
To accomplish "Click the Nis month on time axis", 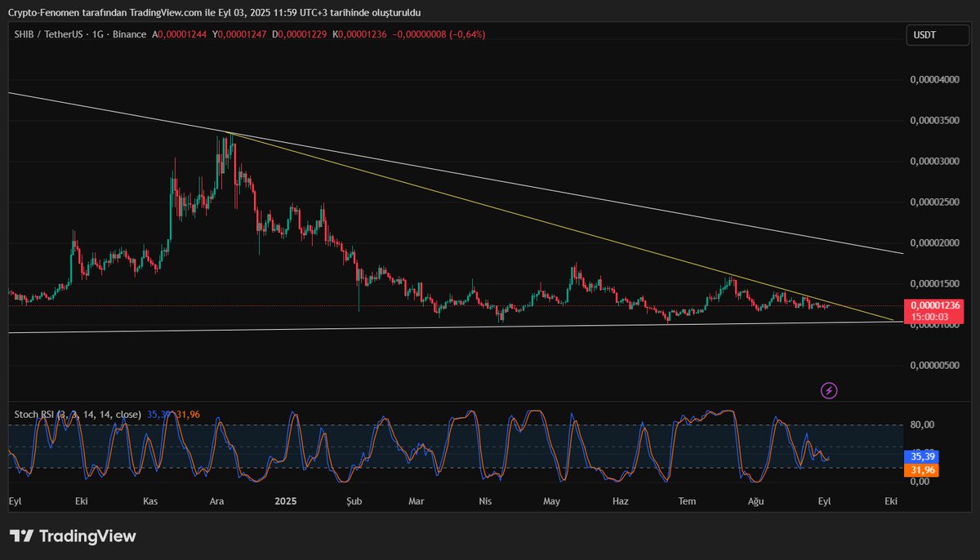I will pyautogui.click(x=484, y=500).
